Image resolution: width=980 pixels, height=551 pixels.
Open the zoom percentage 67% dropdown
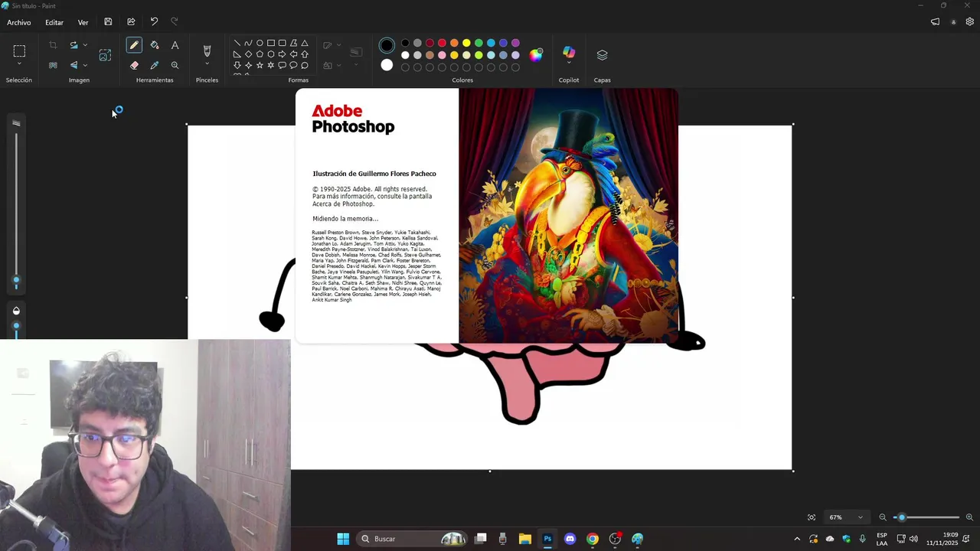[846, 517]
